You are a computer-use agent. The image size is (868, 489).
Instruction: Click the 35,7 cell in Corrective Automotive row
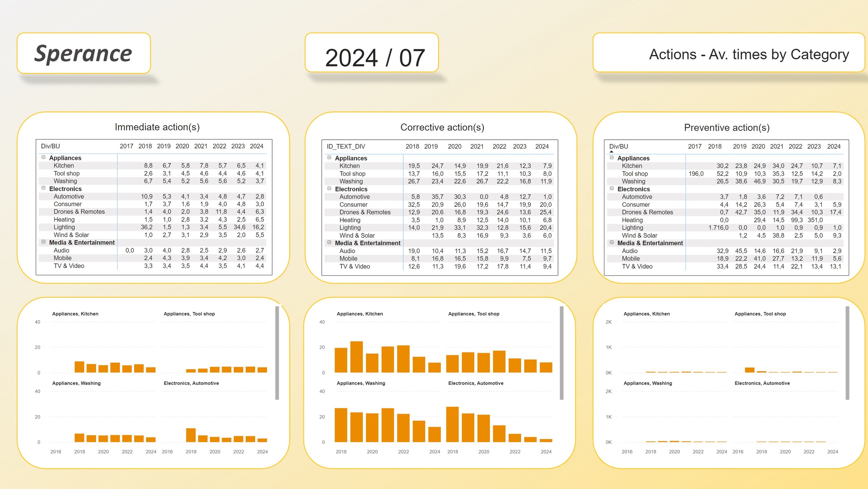(x=437, y=197)
